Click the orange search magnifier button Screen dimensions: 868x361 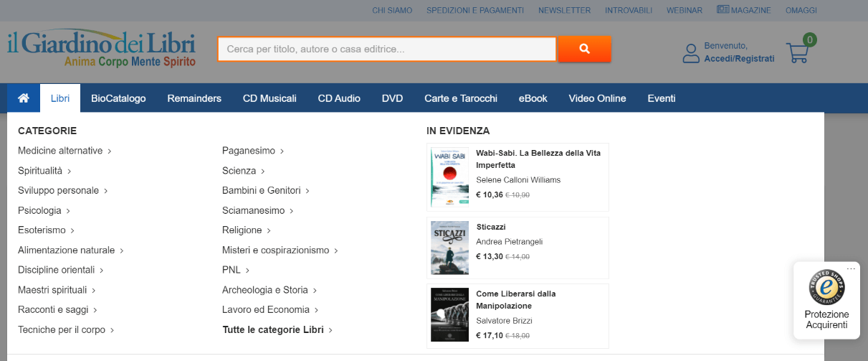[584, 49]
